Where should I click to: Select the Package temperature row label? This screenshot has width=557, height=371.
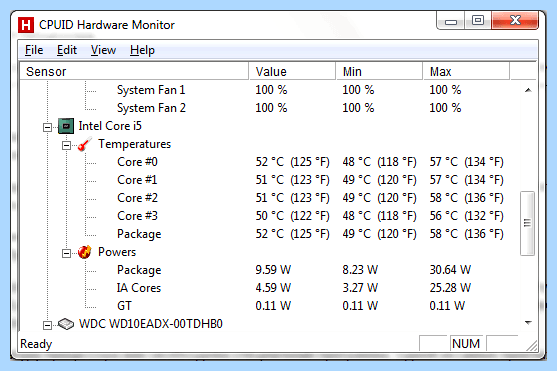coord(139,234)
